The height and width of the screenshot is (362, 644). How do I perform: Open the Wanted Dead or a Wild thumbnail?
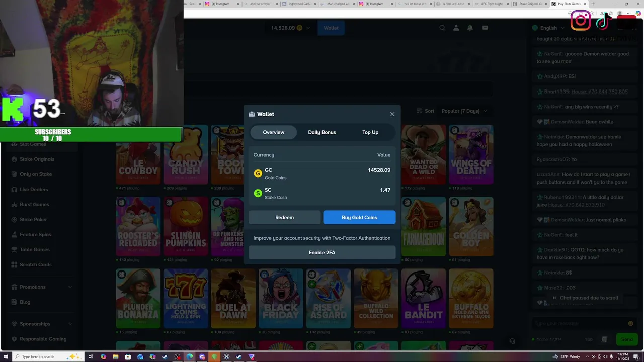pyautogui.click(x=424, y=154)
